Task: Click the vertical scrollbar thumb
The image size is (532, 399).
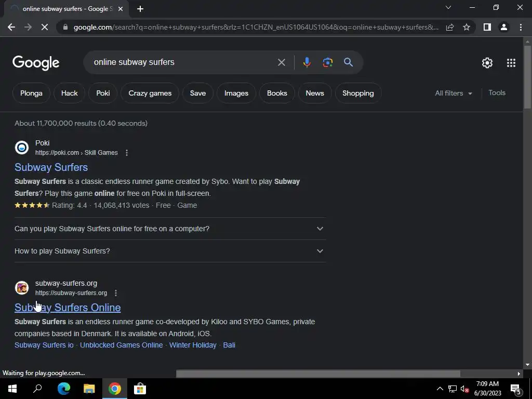Action: tap(527, 77)
